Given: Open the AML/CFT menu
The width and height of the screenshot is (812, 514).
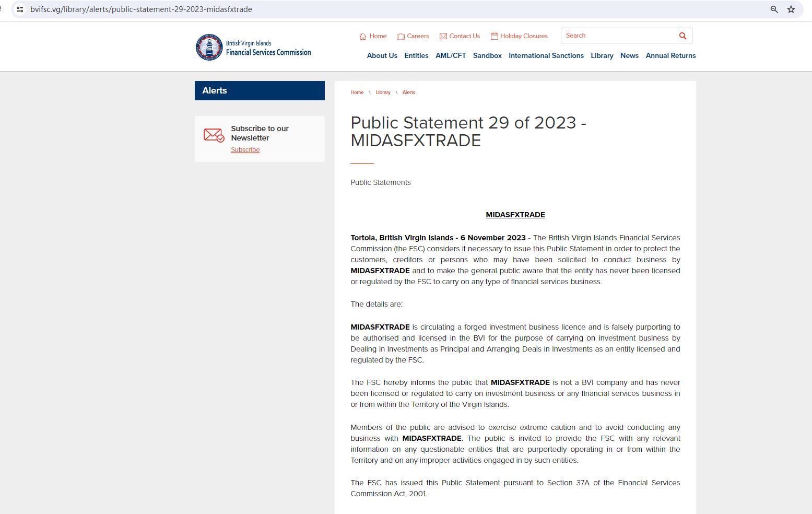Looking at the screenshot, I should pos(451,56).
